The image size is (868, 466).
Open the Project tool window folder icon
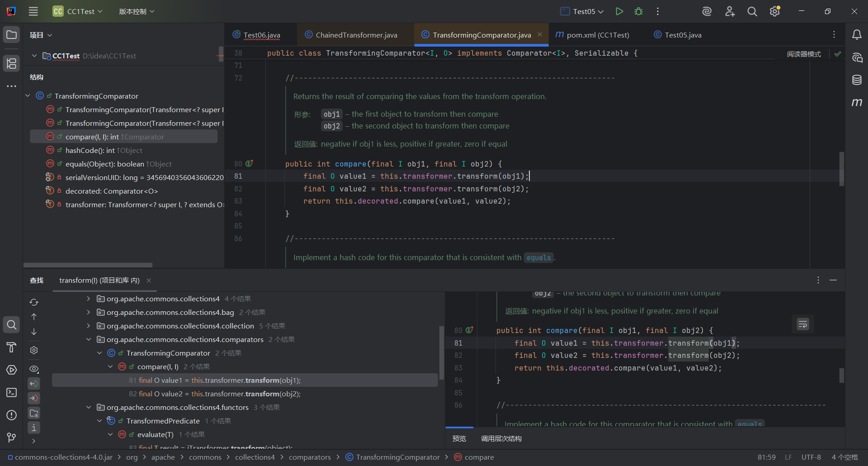[12, 35]
